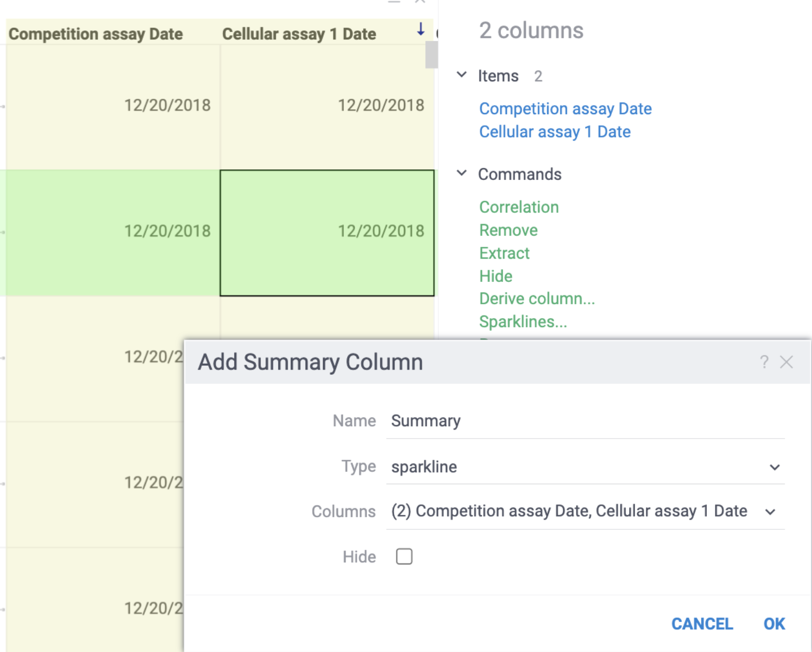The width and height of the screenshot is (812, 652).
Task: Click CANCEL to dismiss the dialog
Action: click(702, 624)
